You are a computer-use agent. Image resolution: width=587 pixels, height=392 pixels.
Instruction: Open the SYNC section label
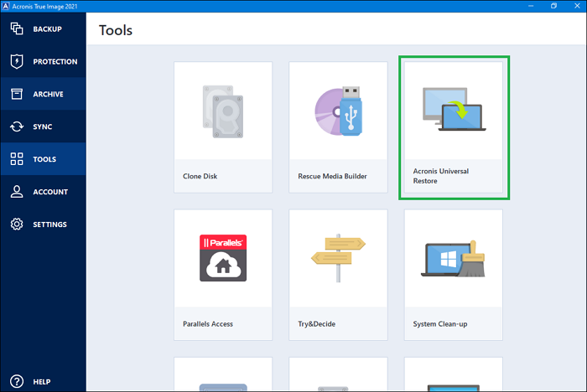pos(42,126)
